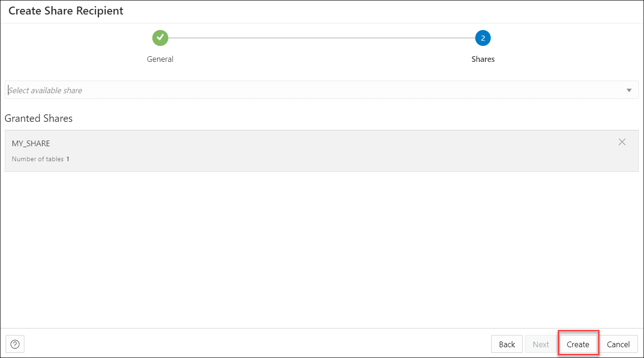The height and width of the screenshot is (358, 644).
Task: Click the Create button
Action: coord(578,343)
